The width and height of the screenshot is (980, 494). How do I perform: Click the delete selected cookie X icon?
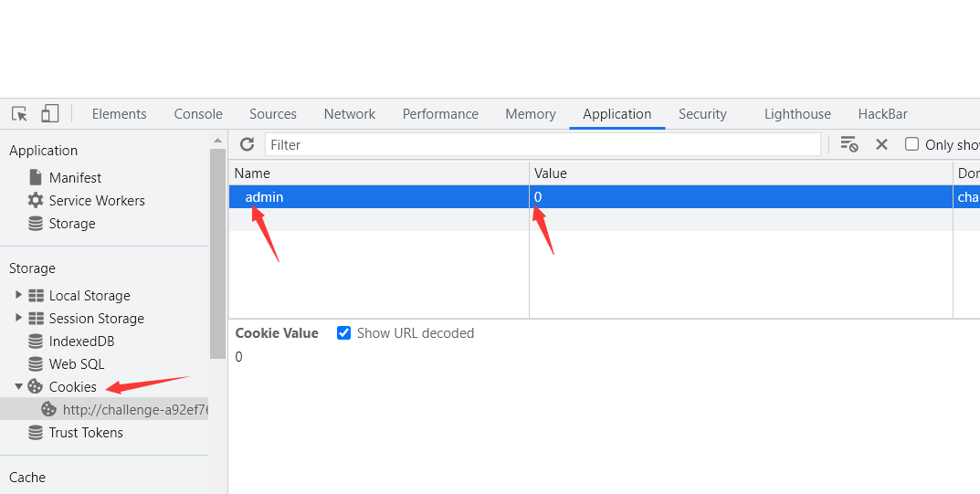click(x=881, y=144)
